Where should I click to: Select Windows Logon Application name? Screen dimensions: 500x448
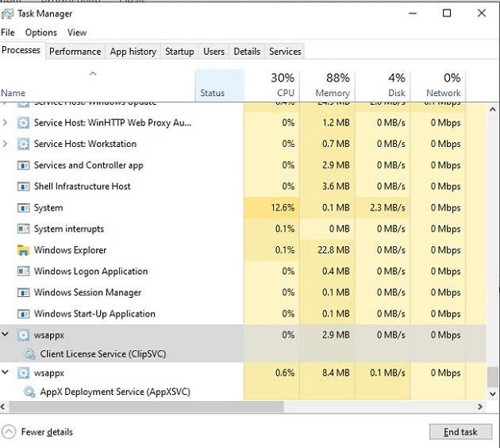[91, 272]
